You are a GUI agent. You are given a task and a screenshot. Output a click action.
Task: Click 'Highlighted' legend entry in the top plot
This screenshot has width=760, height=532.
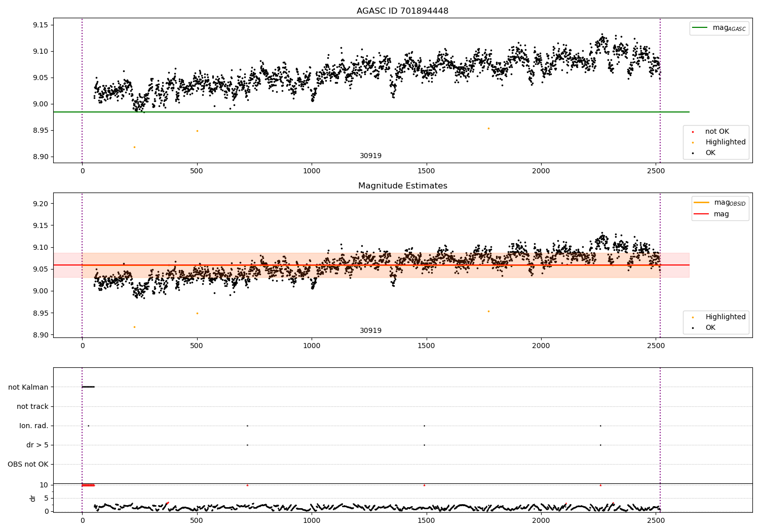(x=719, y=142)
